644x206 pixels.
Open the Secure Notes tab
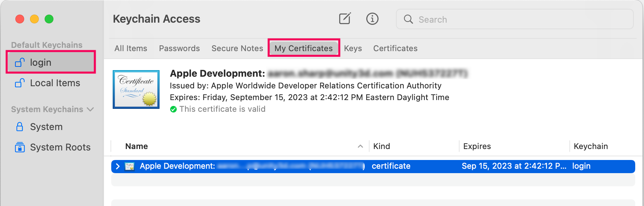tap(237, 49)
